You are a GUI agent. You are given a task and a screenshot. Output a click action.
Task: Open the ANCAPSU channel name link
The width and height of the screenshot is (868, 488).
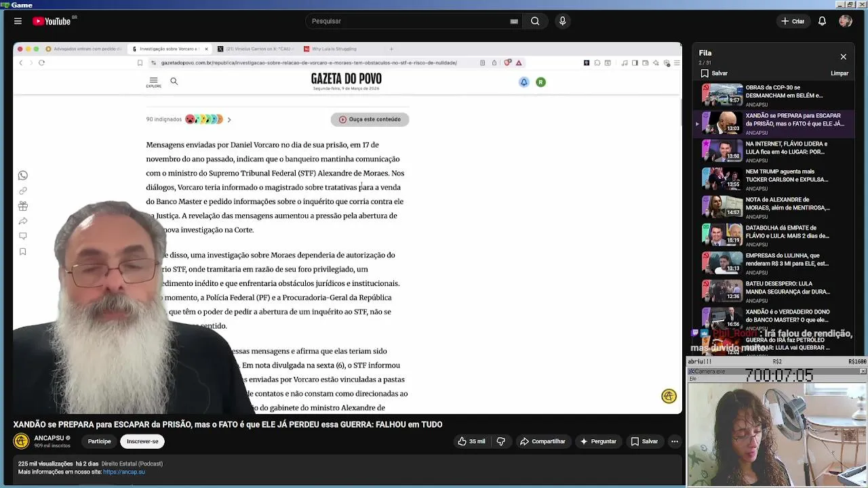(x=49, y=438)
